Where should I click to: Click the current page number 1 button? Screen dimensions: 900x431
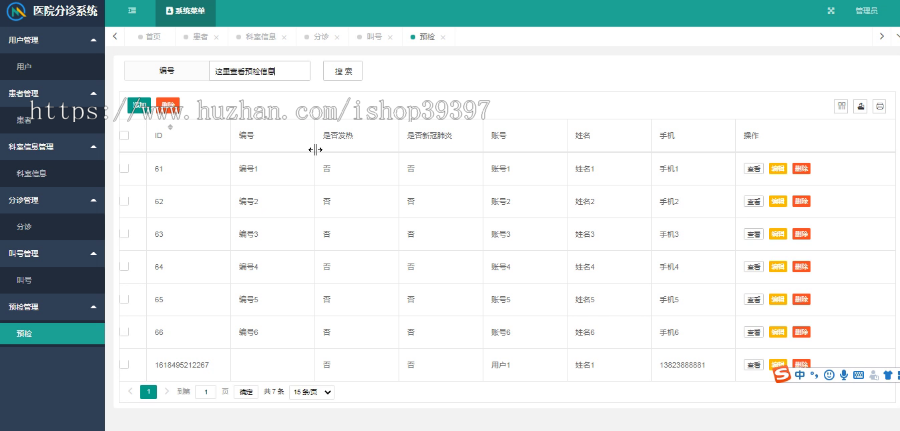tap(148, 392)
